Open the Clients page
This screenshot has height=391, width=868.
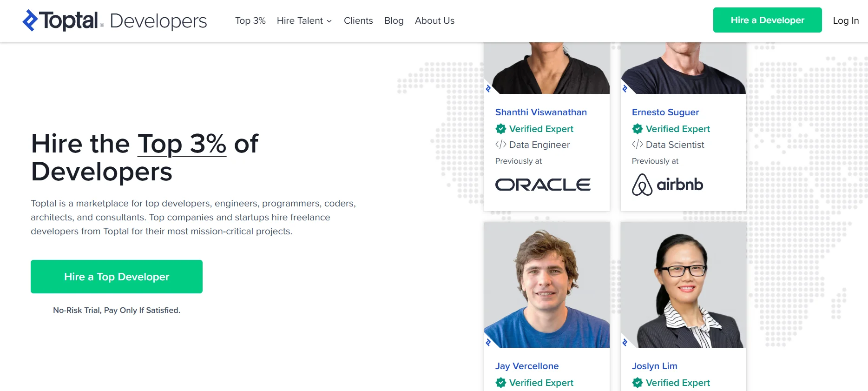(x=358, y=20)
